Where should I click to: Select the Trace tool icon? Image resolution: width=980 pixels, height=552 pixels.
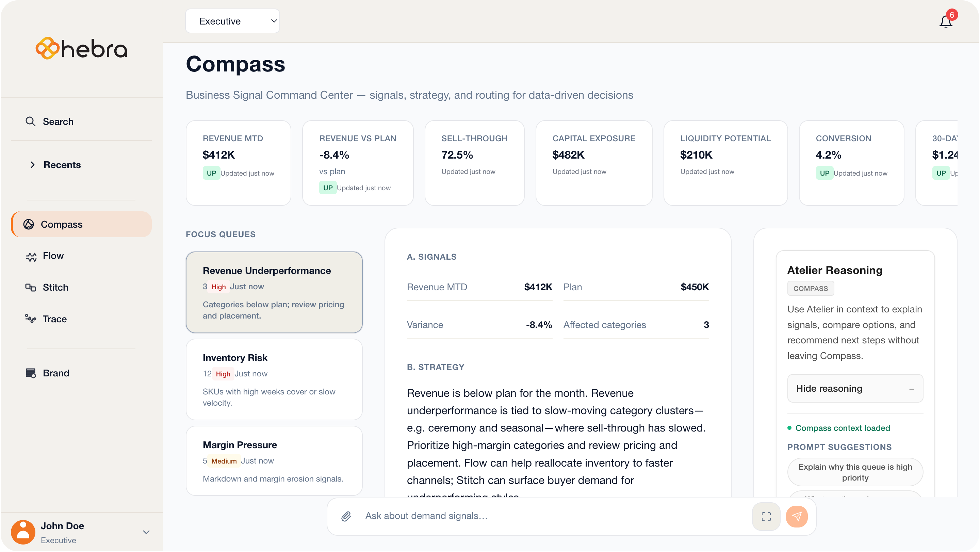31,319
